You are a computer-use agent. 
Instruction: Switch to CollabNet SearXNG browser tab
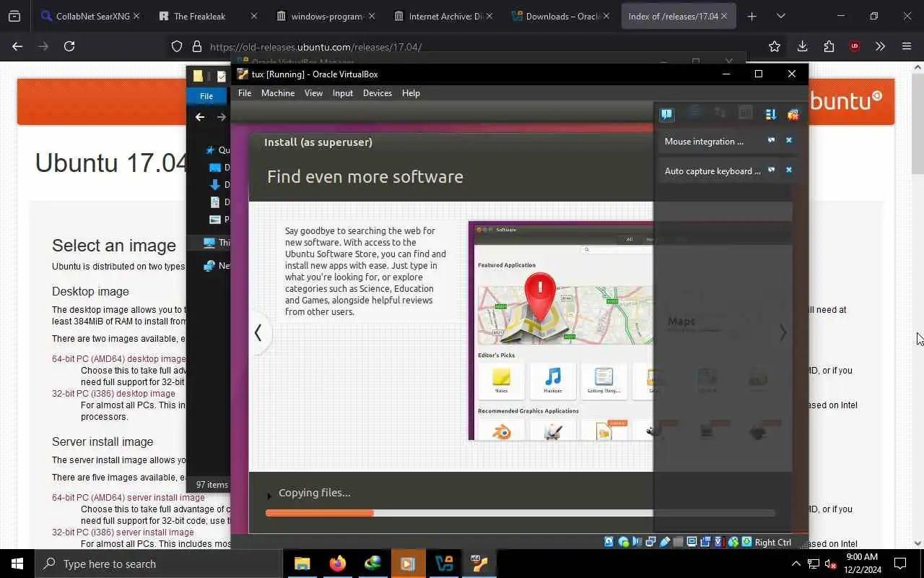90,16
